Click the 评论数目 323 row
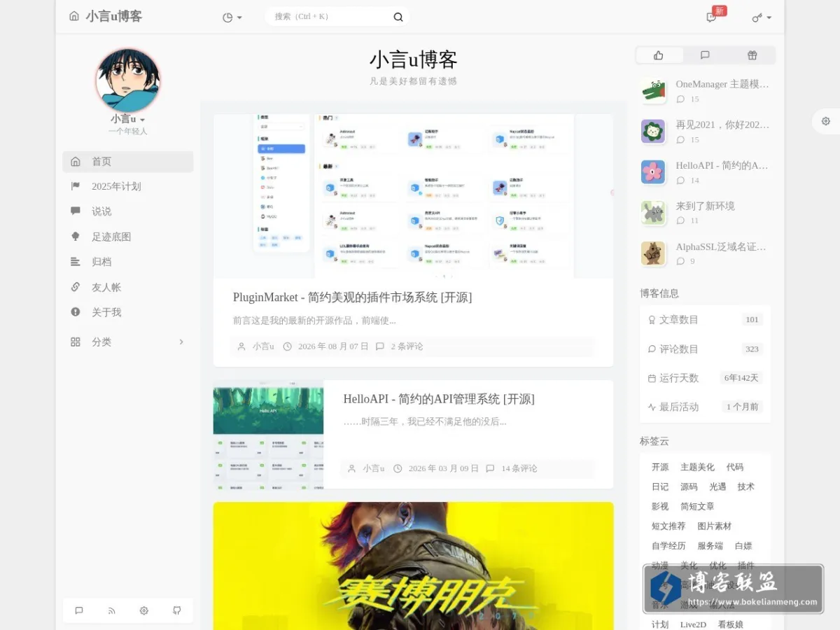The height and width of the screenshot is (630, 840). click(705, 349)
